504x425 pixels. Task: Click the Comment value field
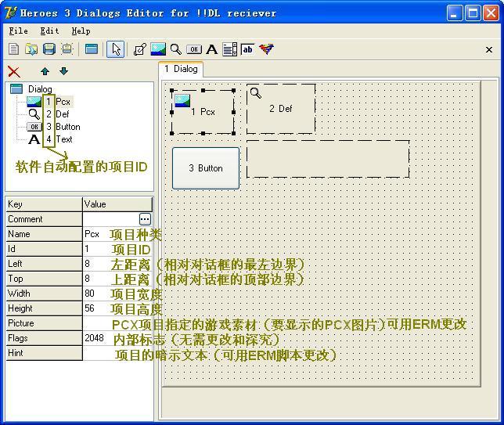click(111, 219)
